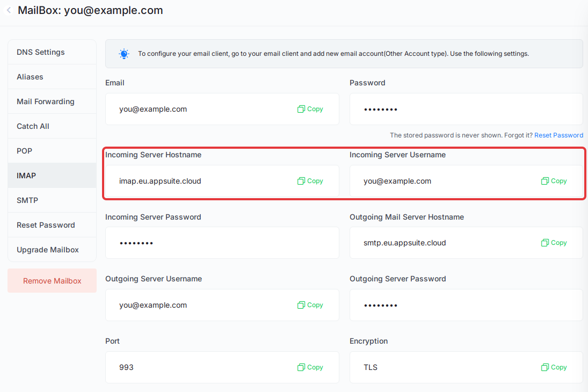Click the port value 993

[126, 368]
